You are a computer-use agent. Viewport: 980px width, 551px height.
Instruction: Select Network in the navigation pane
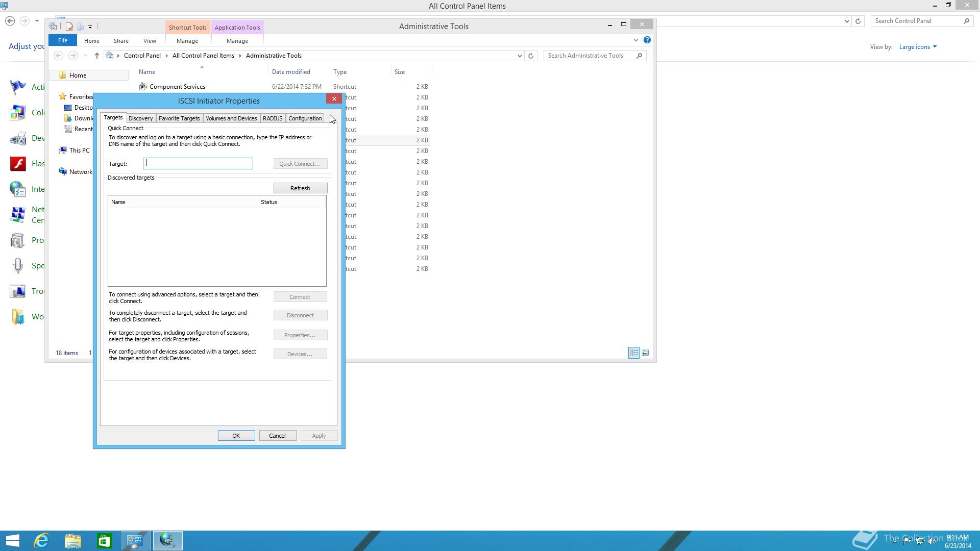pyautogui.click(x=76, y=172)
